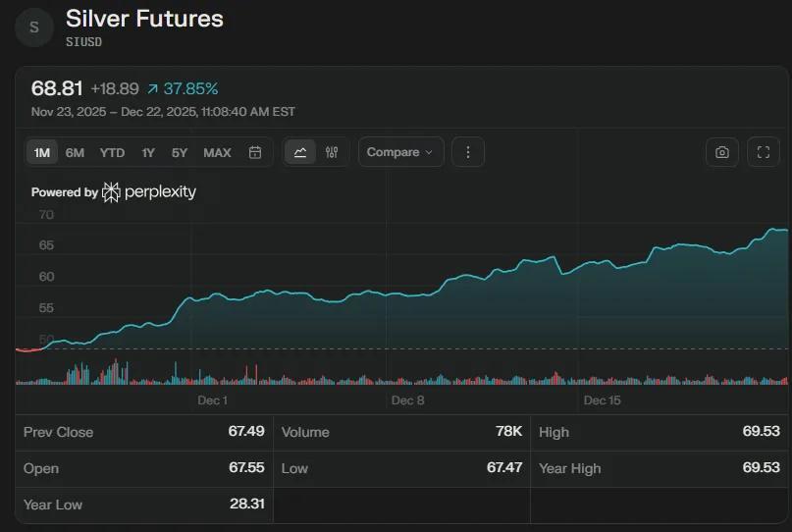Open the custom date range calendar
792x532 pixels.
pos(255,152)
